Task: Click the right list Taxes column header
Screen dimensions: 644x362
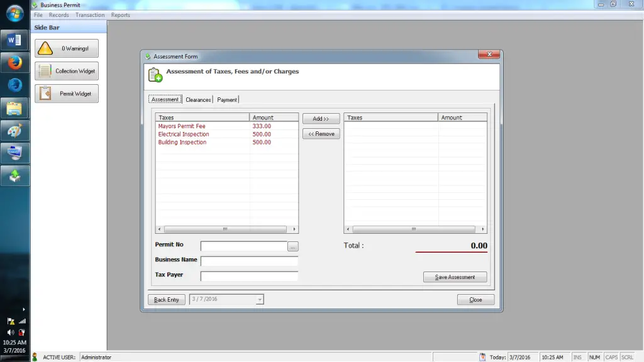Action: (x=391, y=118)
